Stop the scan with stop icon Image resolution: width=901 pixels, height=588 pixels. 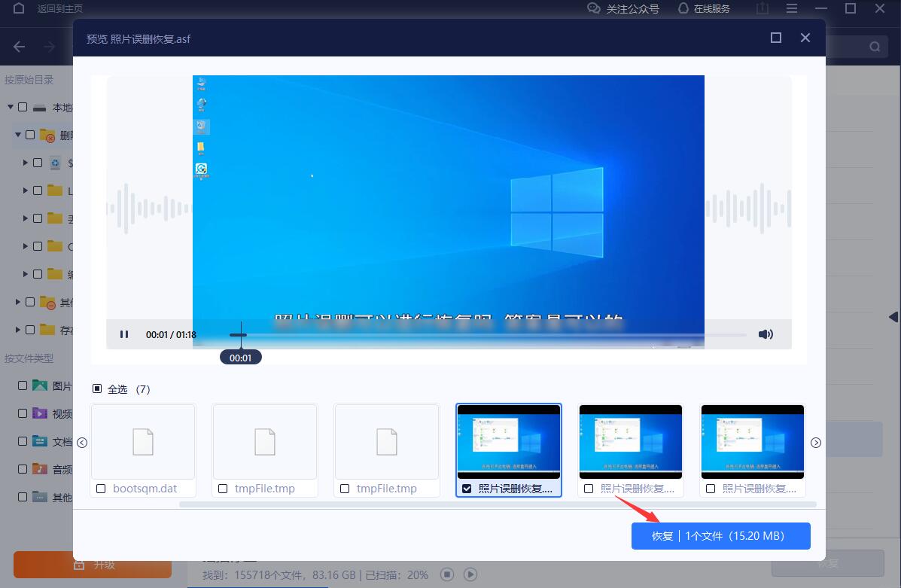pos(447,574)
